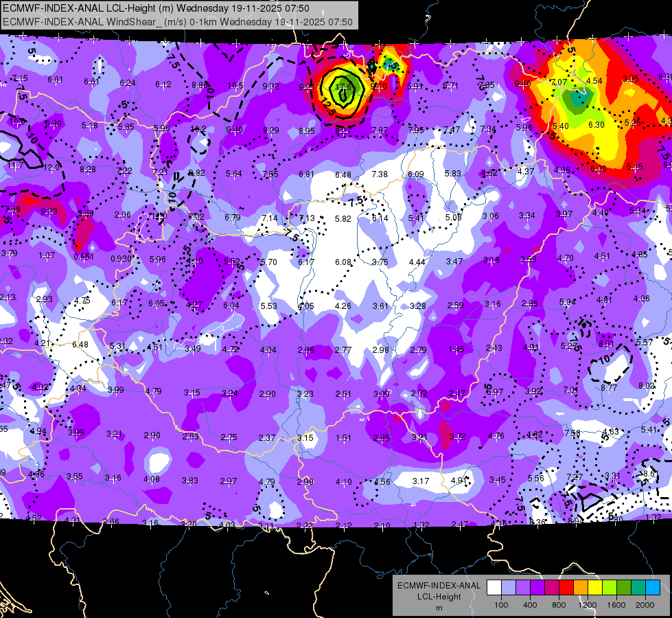This screenshot has width=672, height=618.
Task: Click the 5.82 grid value
Action: coord(343,218)
